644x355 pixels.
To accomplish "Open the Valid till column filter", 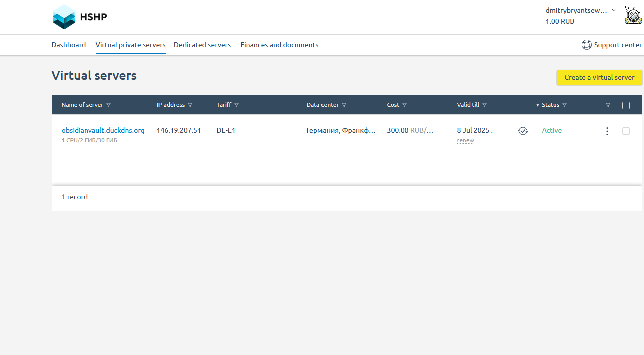I will click(485, 105).
